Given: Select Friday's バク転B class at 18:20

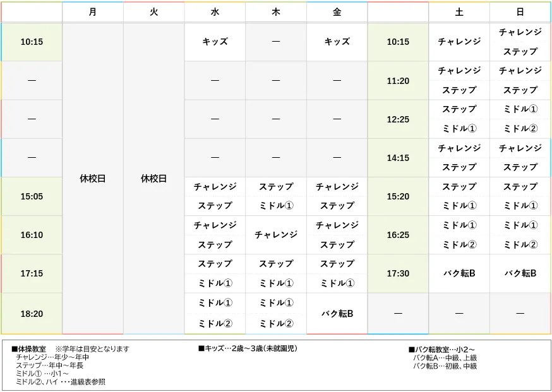Looking at the screenshot, I should click(337, 312).
